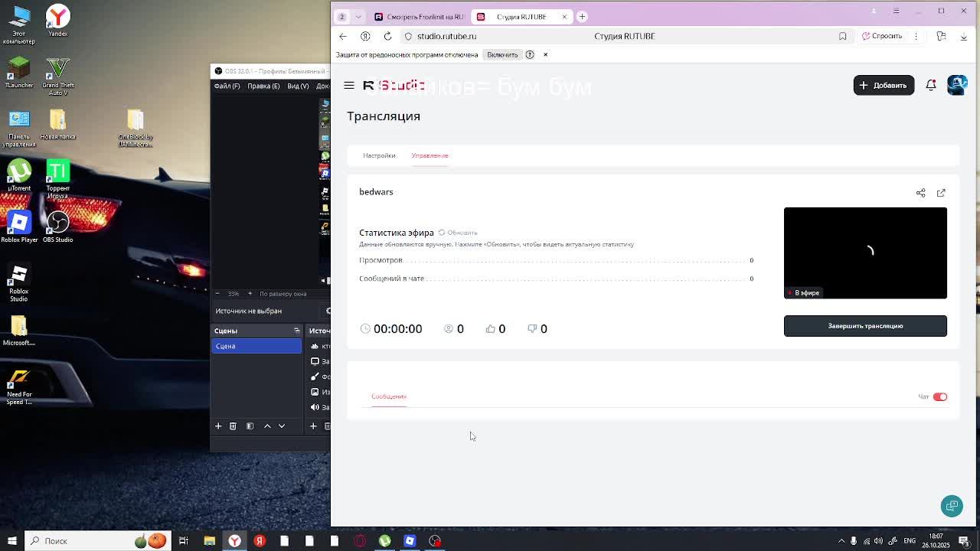Add a new source in OBS
980x551 pixels.
[313, 426]
